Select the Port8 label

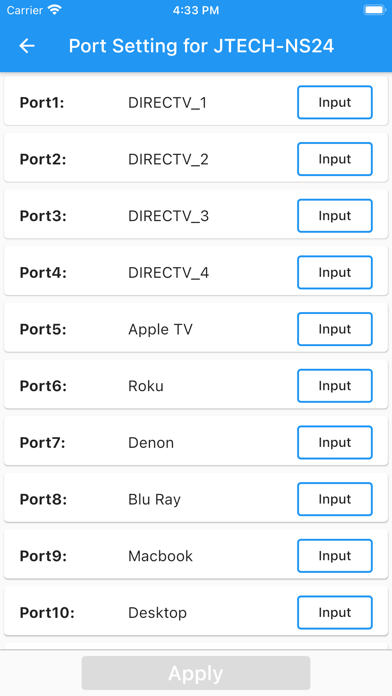[43, 499]
